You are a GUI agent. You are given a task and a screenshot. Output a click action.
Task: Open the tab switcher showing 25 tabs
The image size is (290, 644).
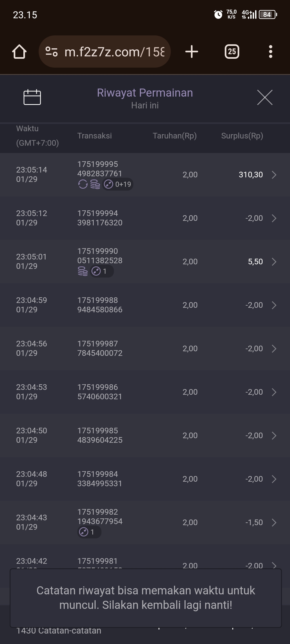[232, 52]
